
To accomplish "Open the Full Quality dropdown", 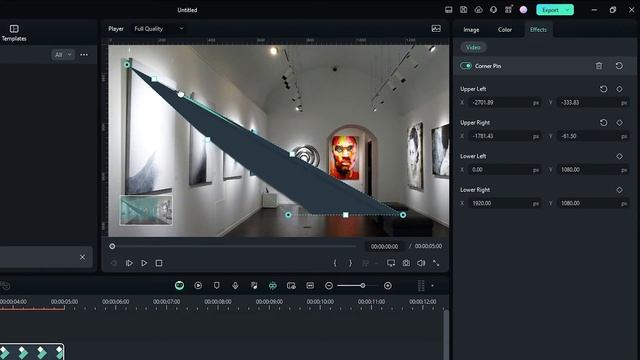I will 158,29.
